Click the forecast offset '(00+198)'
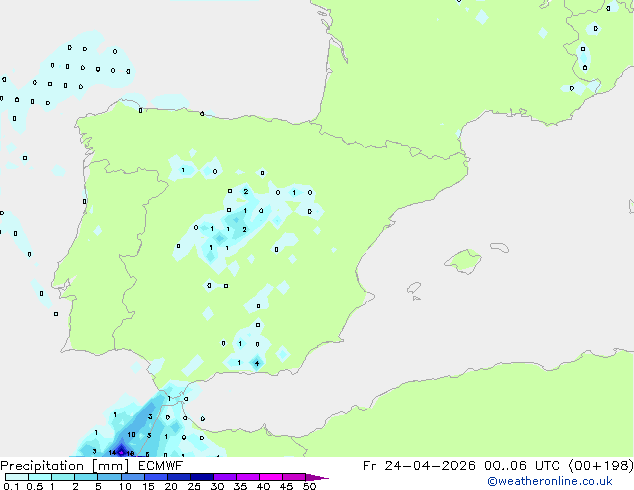Screen dimensions: 634x490 601,466
